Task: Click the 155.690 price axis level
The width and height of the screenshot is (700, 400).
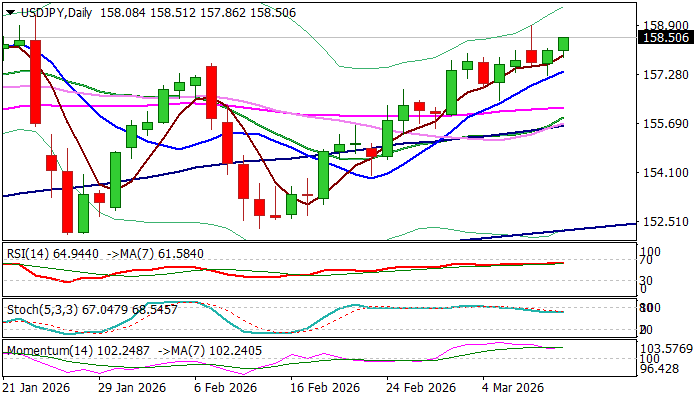Action: [x=665, y=124]
